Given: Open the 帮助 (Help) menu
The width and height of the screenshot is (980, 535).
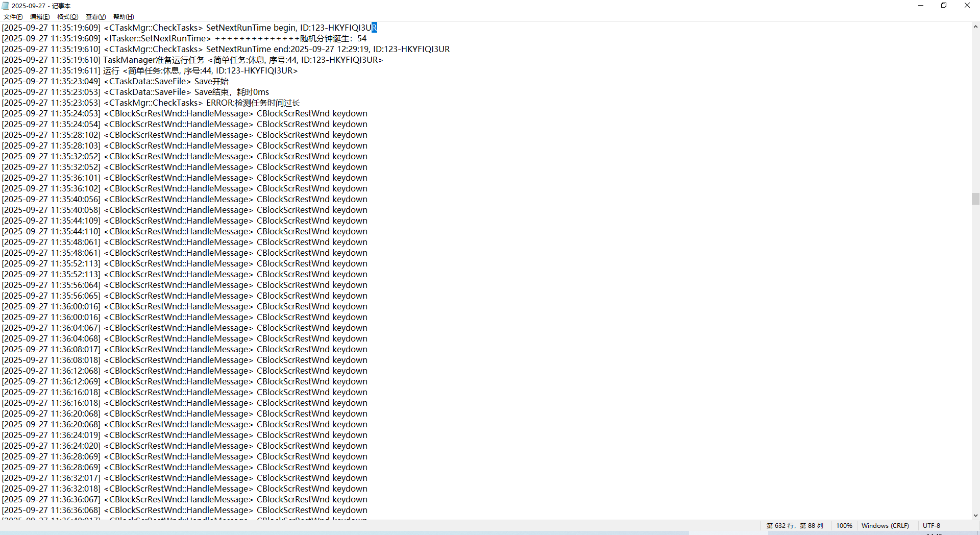Looking at the screenshot, I should pos(123,17).
